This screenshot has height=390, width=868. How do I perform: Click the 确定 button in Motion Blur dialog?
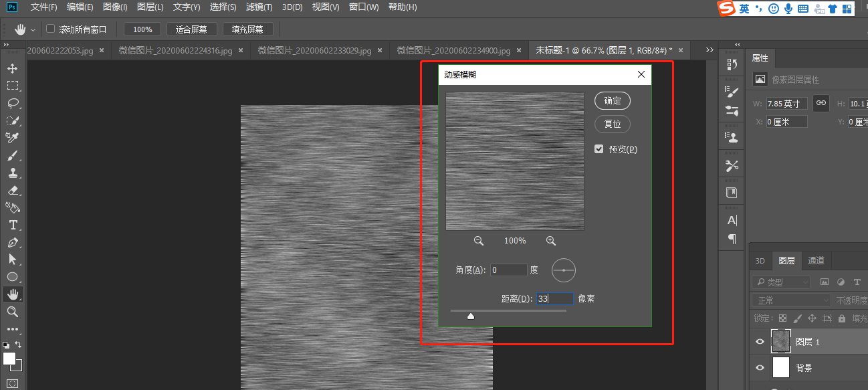click(x=612, y=100)
